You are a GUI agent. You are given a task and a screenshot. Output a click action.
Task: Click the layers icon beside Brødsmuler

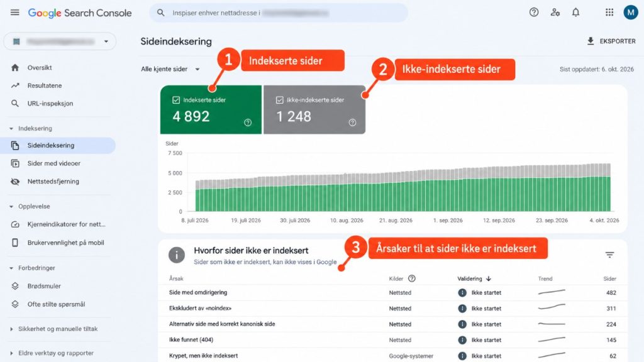(15, 286)
